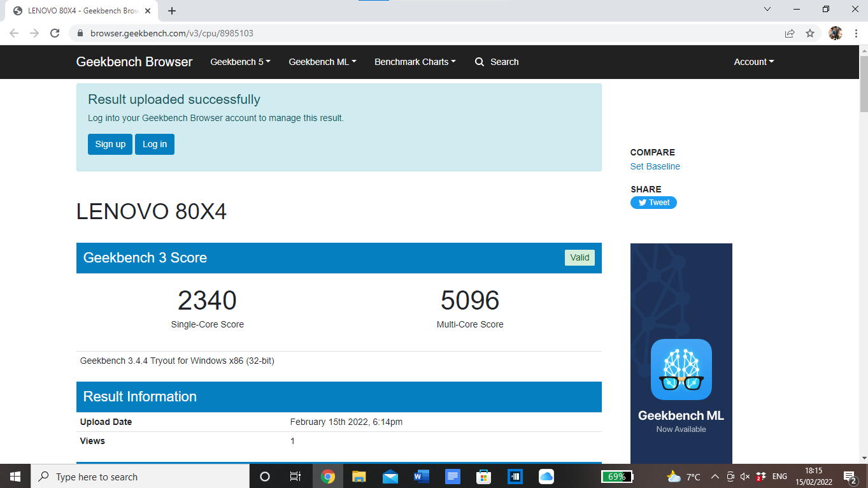Expand the Geekbench 5 dropdown

coord(240,62)
